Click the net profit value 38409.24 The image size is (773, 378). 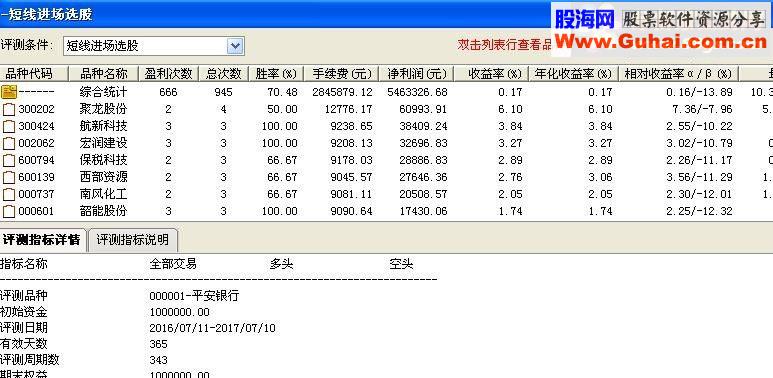click(423, 127)
